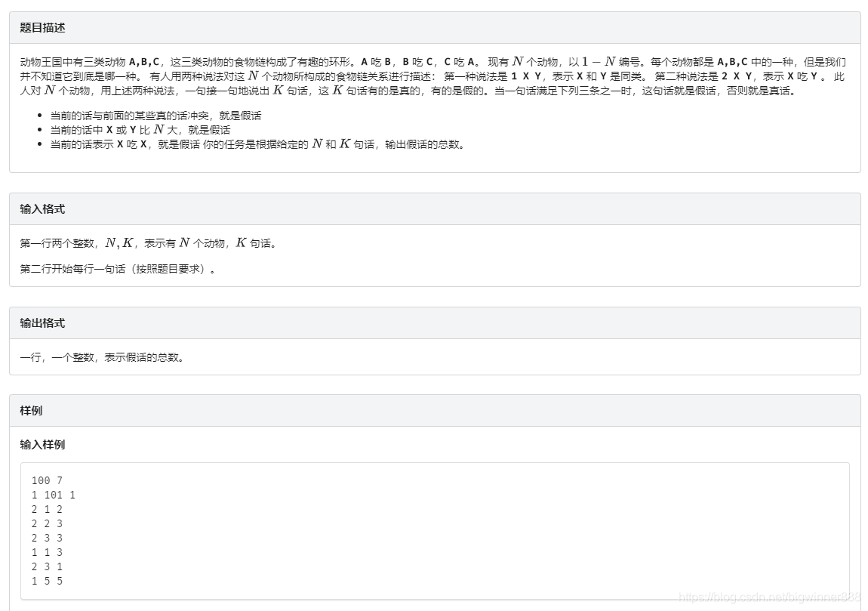This screenshot has height=611, width=868.
Task: Click sample input line '100 7'
Action: (47, 480)
